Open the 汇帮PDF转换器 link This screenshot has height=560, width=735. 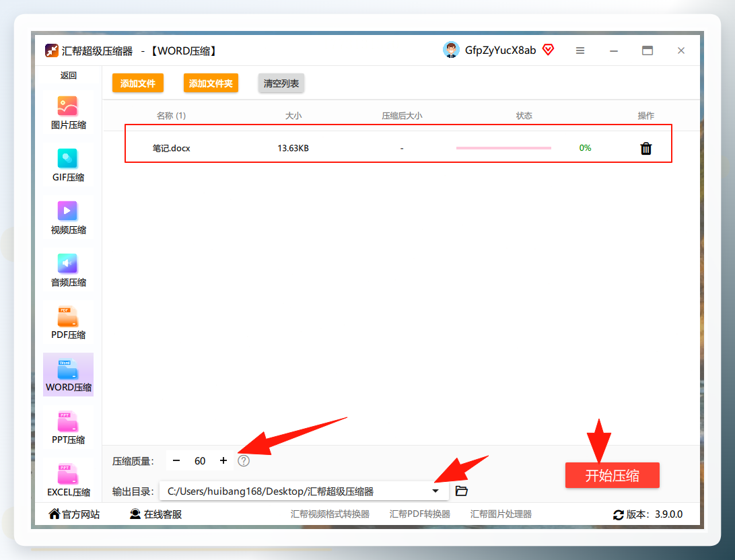[419, 514]
